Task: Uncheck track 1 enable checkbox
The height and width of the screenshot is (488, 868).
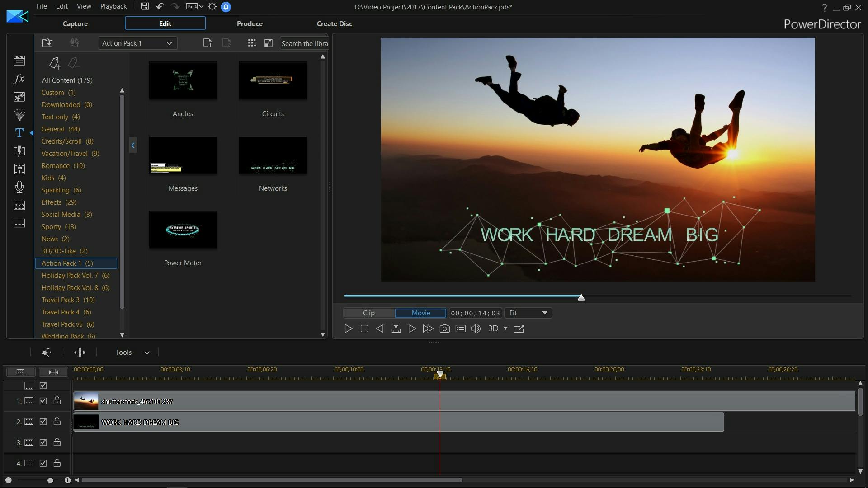Action: tap(43, 401)
